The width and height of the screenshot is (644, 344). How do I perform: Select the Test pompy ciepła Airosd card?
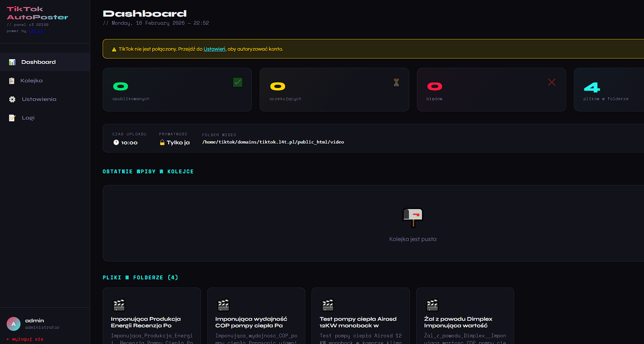(360, 317)
